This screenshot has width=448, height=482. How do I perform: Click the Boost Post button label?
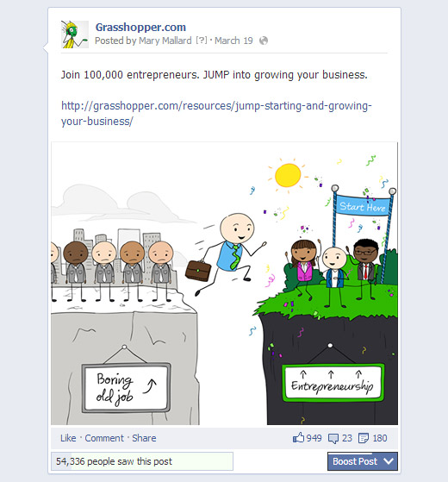pos(355,461)
